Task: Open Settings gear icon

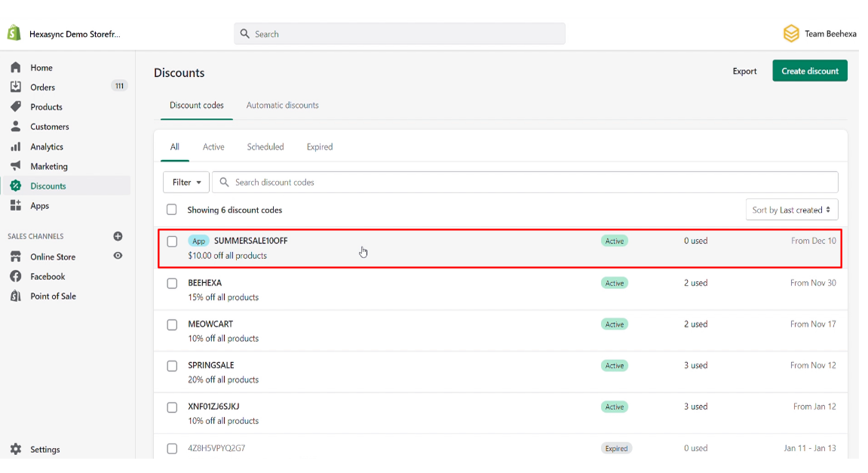Action: tap(16, 449)
